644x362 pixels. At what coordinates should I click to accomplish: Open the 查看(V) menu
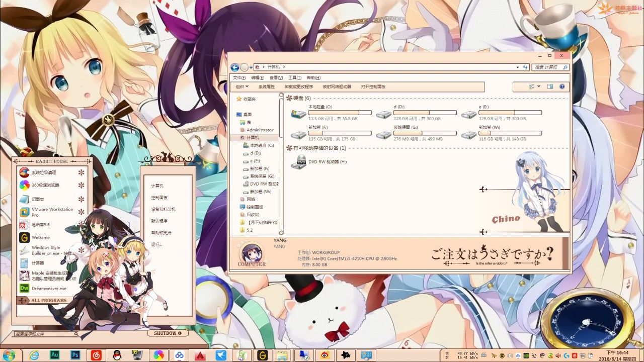pyautogui.click(x=276, y=78)
